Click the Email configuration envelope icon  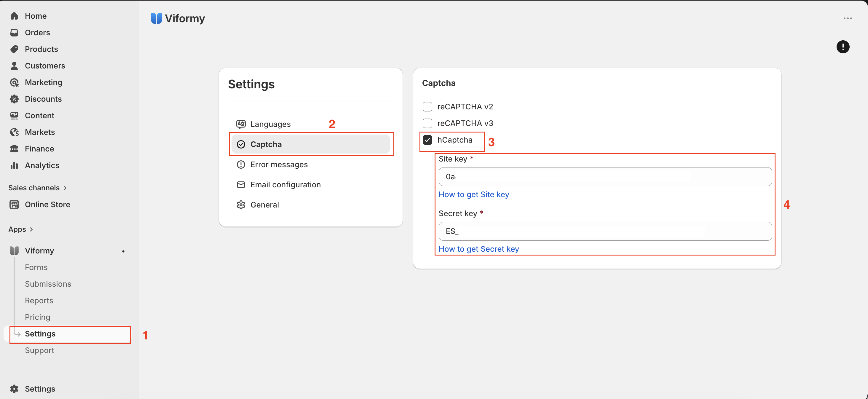pos(241,185)
